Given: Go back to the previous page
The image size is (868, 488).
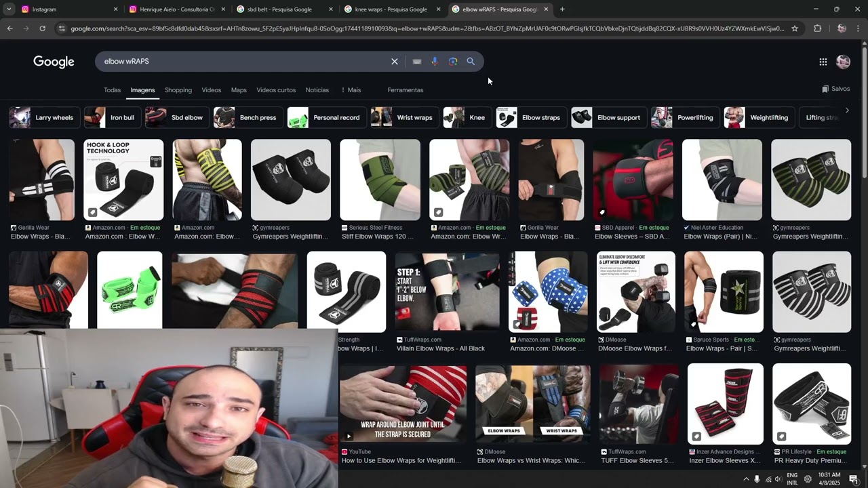Looking at the screenshot, I should [x=9, y=28].
